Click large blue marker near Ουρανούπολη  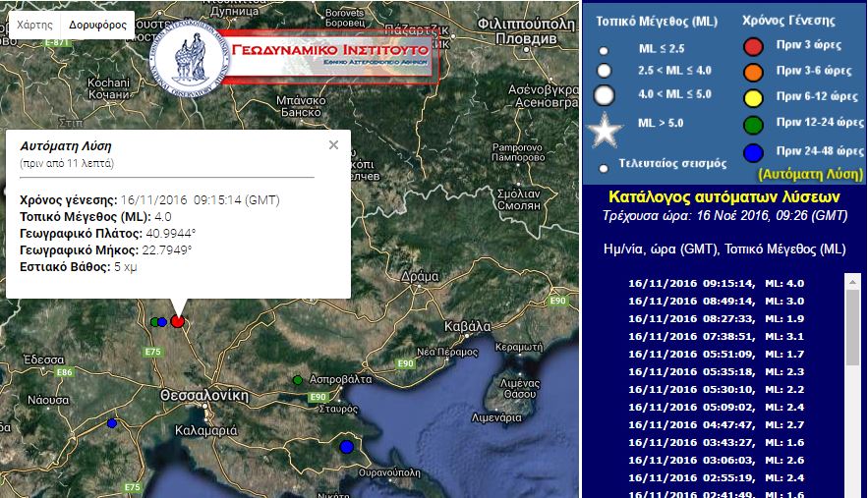(x=346, y=447)
